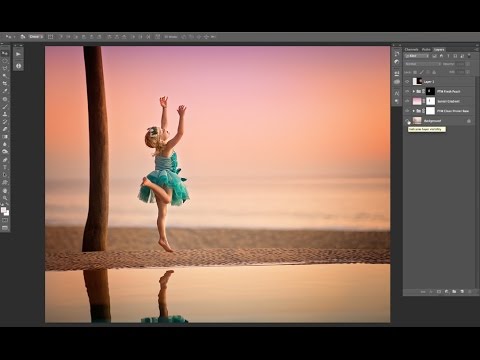Toggle visibility of Sunset Gradient layer
480x360 pixels.
pyautogui.click(x=407, y=101)
